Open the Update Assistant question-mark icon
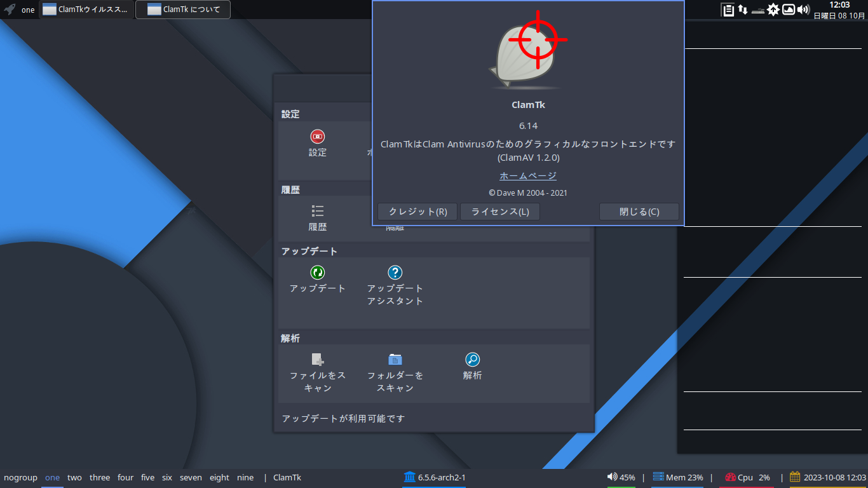The width and height of the screenshot is (868, 488). (395, 273)
